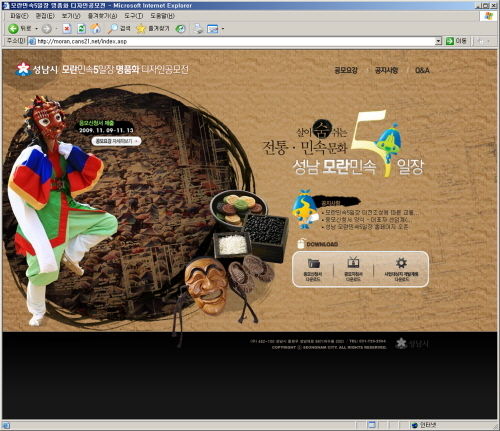500x431 pixels.
Task: Click the 공모요강 navigation link
Action: [x=346, y=70]
